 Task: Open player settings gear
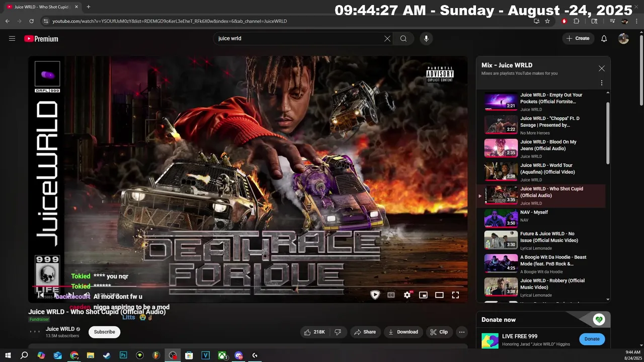(x=407, y=295)
